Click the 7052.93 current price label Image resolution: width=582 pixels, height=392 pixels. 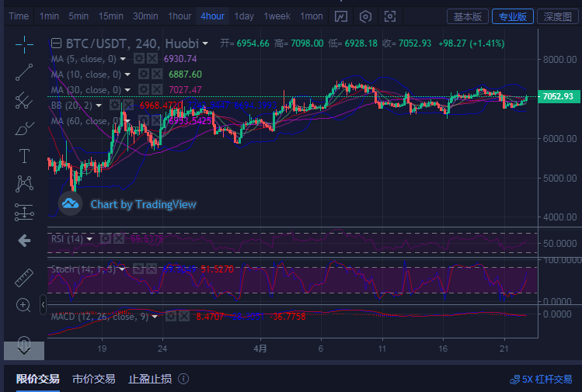pos(558,96)
